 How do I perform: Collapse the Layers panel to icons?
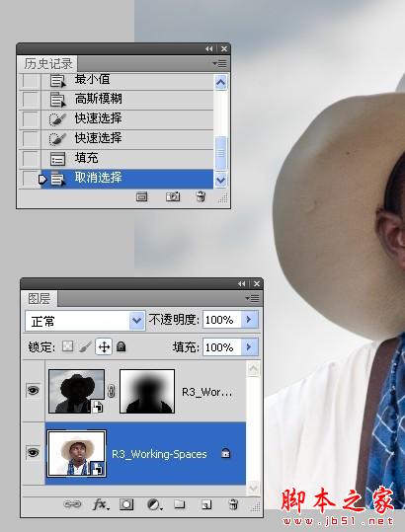click(241, 283)
